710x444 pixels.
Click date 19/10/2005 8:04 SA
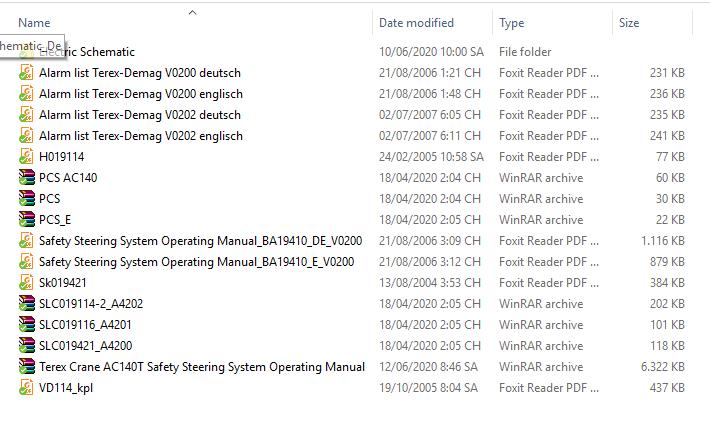point(428,388)
